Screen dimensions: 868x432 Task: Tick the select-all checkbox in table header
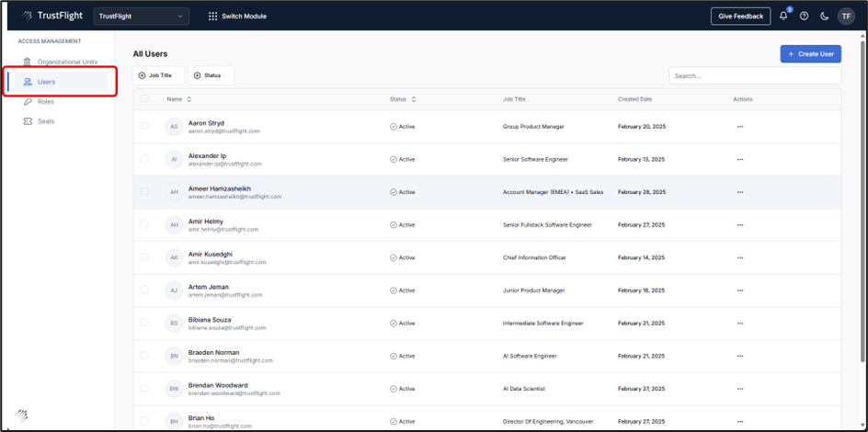tap(144, 98)
